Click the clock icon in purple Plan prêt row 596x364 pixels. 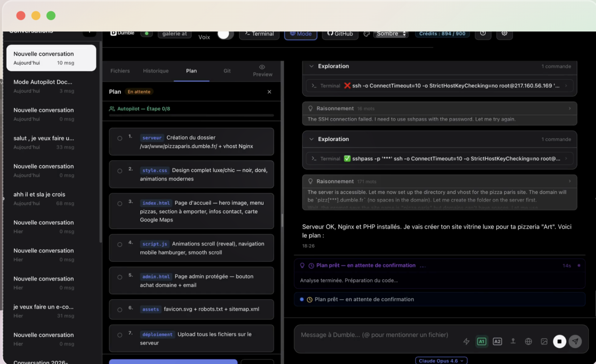pos(311,266)
